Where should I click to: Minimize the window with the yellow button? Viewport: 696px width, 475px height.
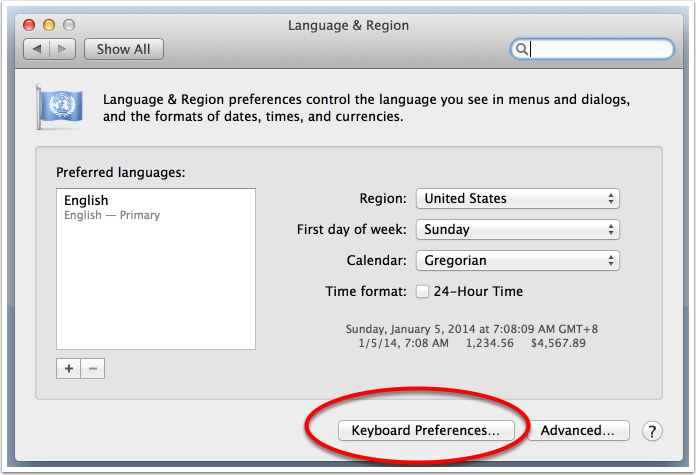click(x=49, y=25)
